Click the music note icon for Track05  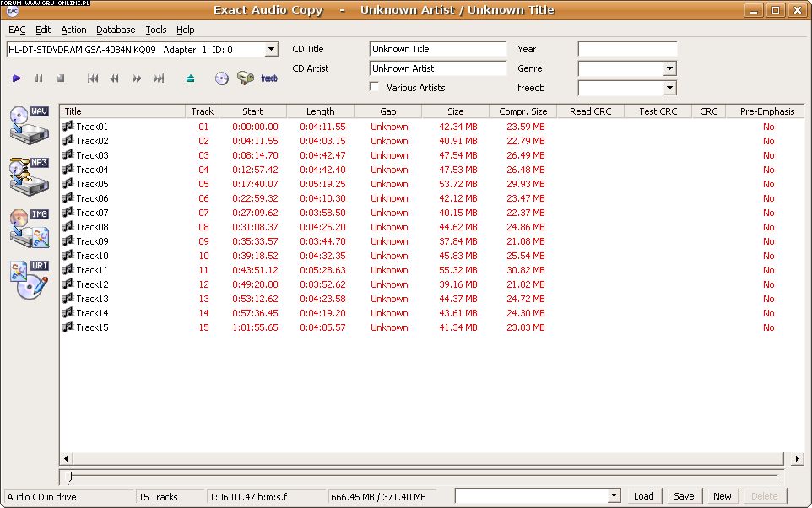tap(68, 183)
